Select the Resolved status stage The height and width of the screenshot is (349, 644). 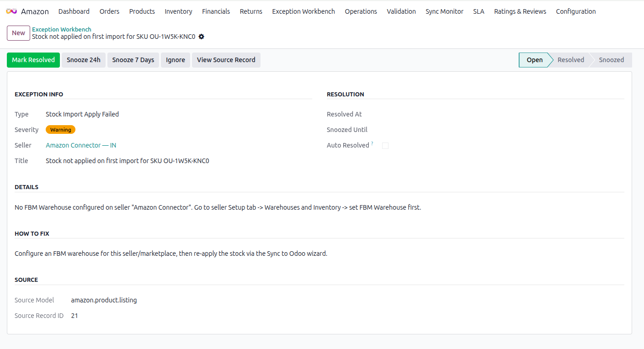[571, 60]
